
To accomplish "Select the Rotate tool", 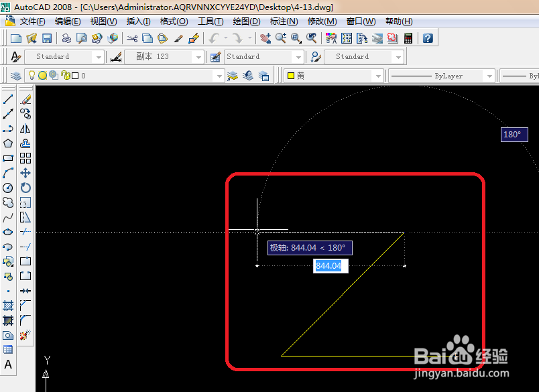I will (x=25, y=188).
